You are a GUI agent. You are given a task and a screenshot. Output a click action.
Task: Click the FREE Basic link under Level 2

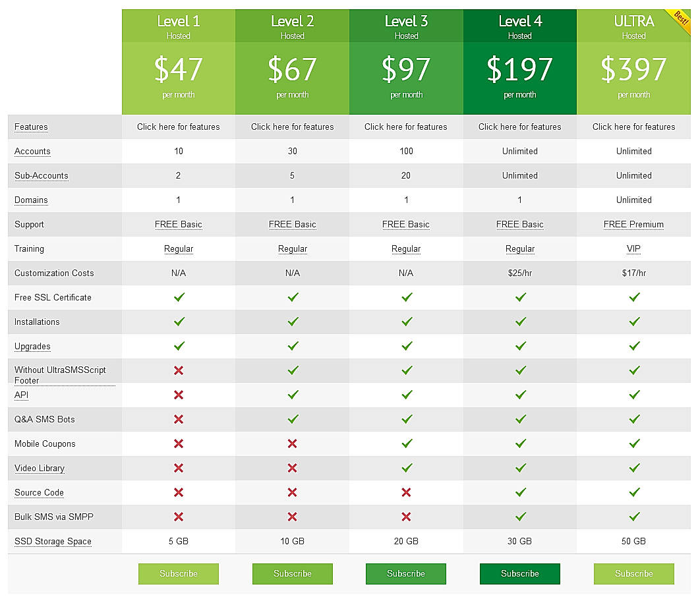point(292,224)
